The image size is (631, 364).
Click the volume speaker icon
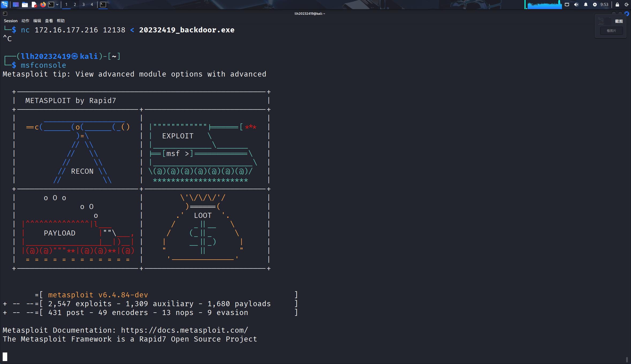(x=576, y=5)
